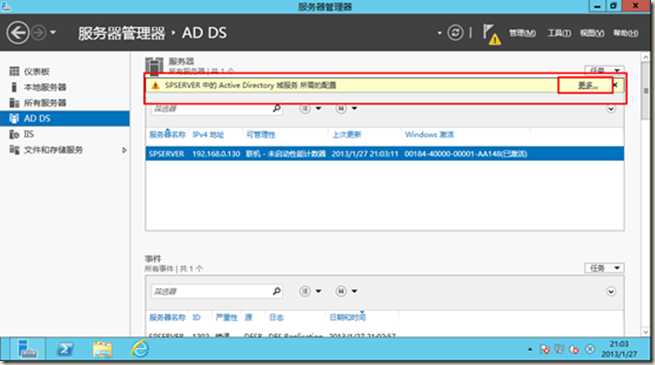Click the 更多... link in warning bar
This screenshot has height=365, width=655.
pos(587,85)
